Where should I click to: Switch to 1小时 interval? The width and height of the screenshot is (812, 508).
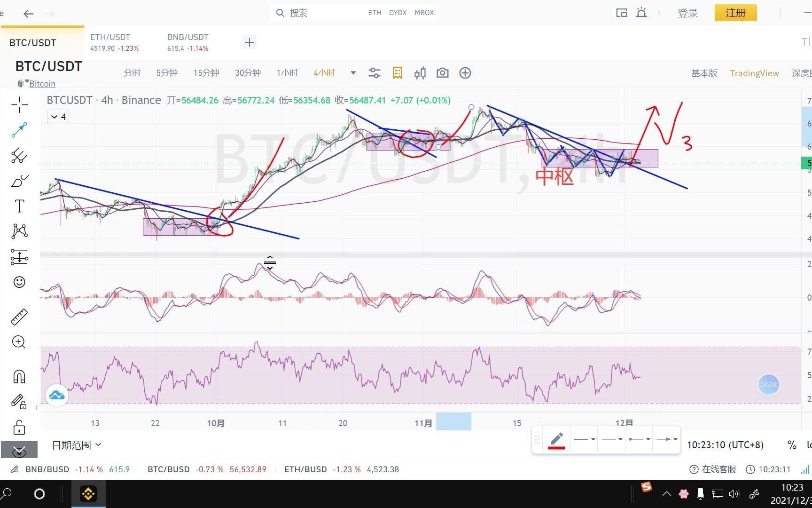pyautogui.click(x=287, y=73)
